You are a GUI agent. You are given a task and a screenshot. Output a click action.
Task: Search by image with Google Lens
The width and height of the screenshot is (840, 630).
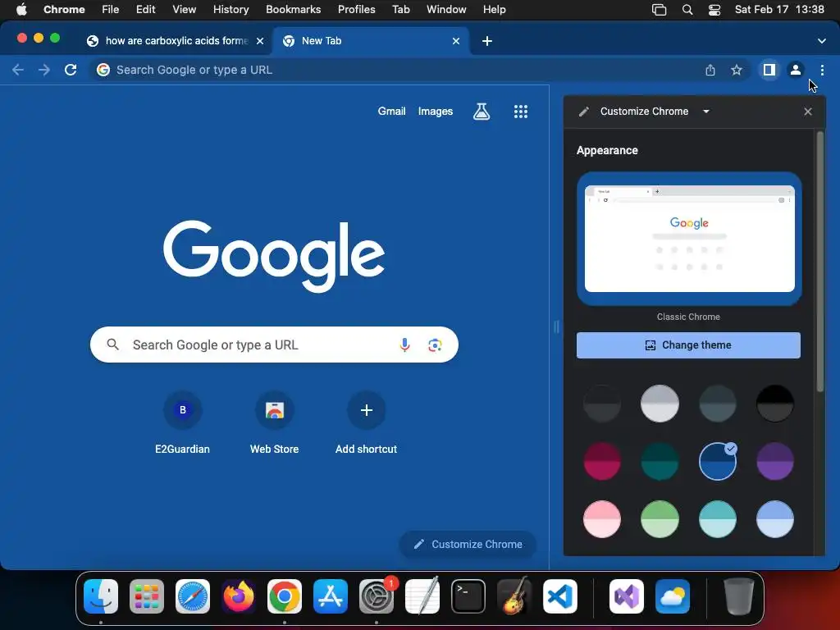(435, 345)
